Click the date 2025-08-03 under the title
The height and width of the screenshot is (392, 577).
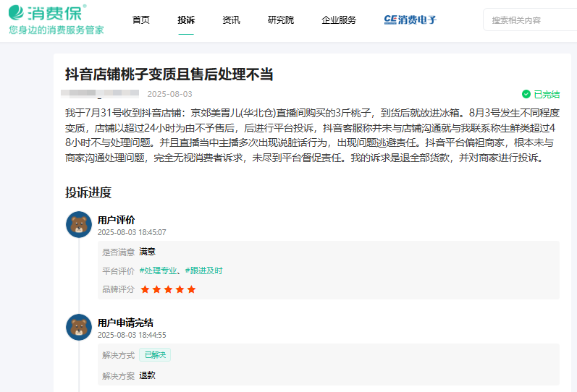coord(169,94)
